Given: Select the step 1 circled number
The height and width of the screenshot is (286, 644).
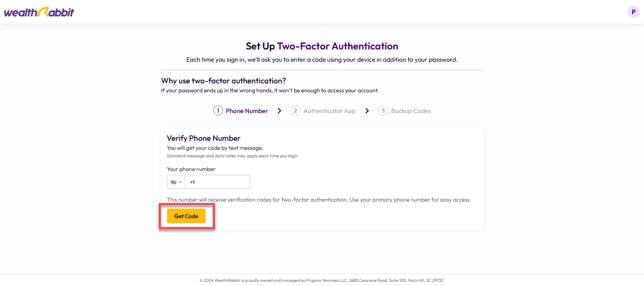Looking at the screenshot, I should [218, 111].
